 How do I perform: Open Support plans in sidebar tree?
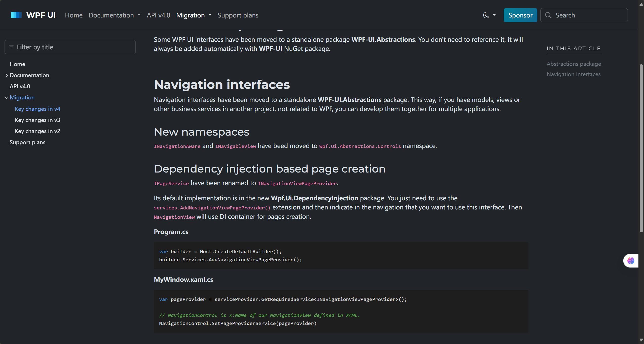[x=28, y=142]
